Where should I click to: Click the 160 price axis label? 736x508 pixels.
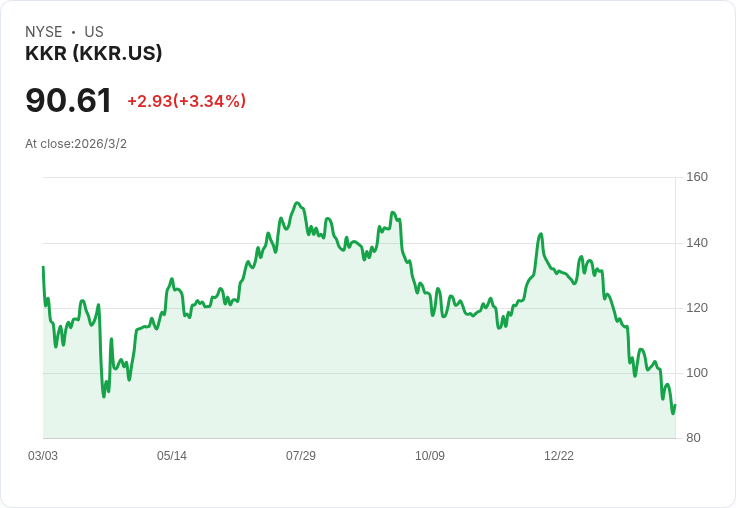point(697,178)
